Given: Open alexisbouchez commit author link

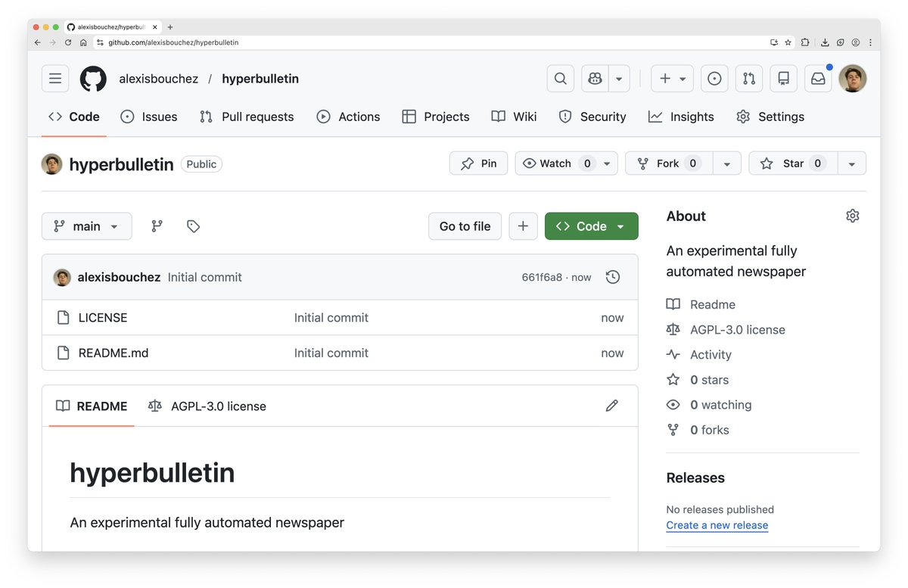Looking at the screenshot, I should click(119, 277).
